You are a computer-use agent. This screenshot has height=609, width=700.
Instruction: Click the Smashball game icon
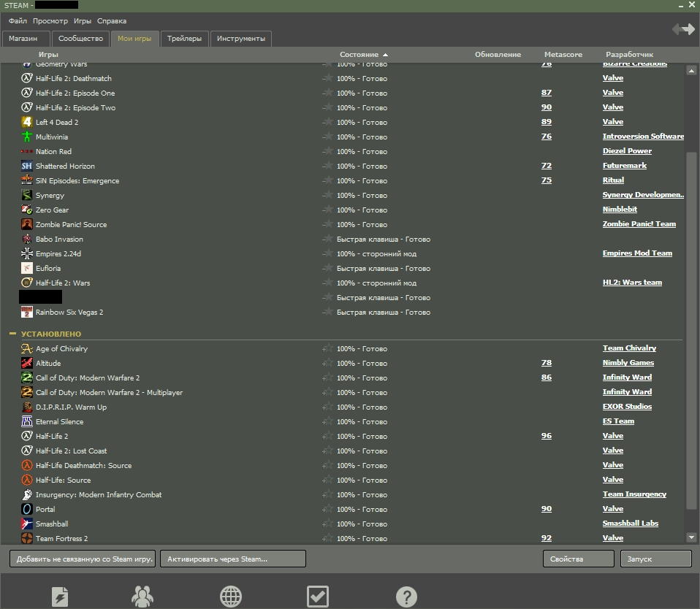pyautogui.click(x=27, y=524)
